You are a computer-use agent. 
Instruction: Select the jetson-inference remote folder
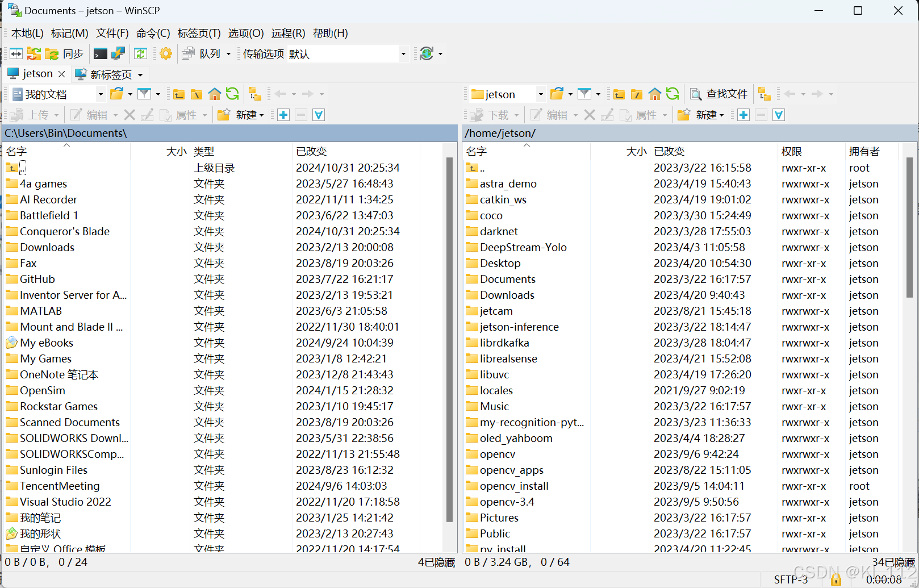click(519, 327)
